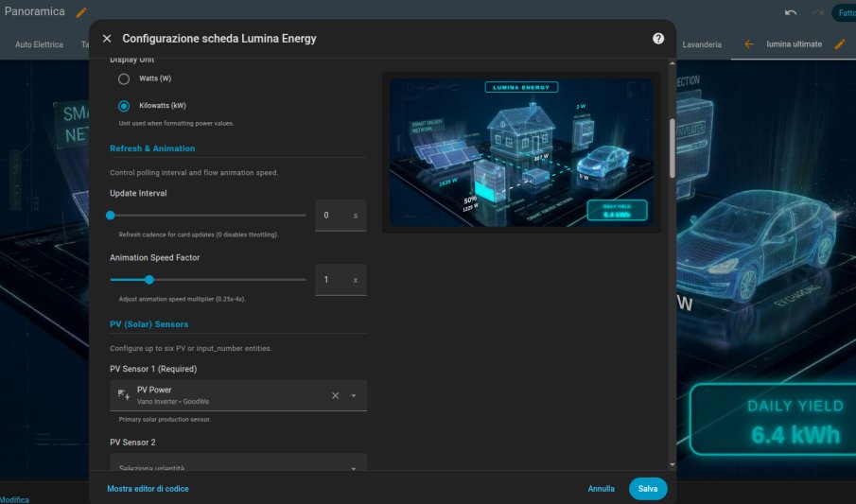856x504 pixels.
Task: Clear the PV Power sensor selection
Action: tap(335, 395)
